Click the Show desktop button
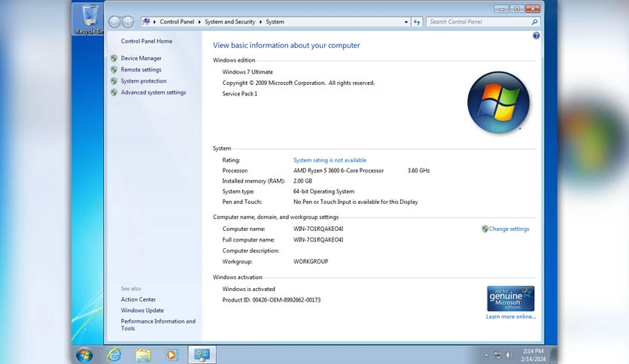Viewport: 629px width, 364px height. pos(554,355)
